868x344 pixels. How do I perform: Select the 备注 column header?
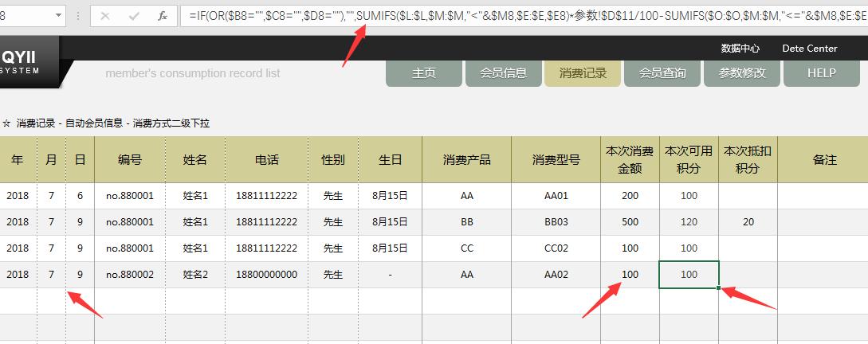pyautogui.click(x=824, y=160)
